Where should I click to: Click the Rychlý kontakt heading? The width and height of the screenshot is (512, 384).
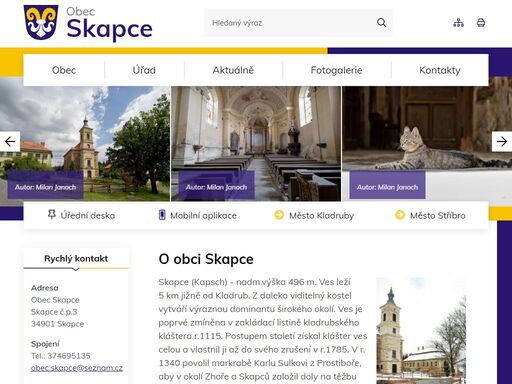[76, 259]
